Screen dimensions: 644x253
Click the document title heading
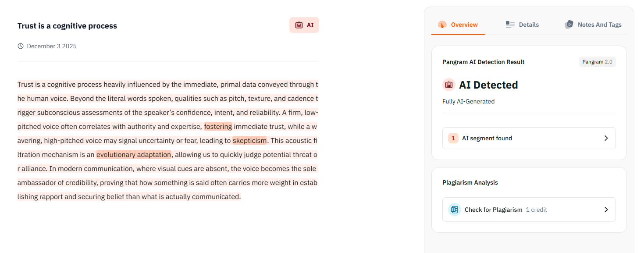[67, 26]
